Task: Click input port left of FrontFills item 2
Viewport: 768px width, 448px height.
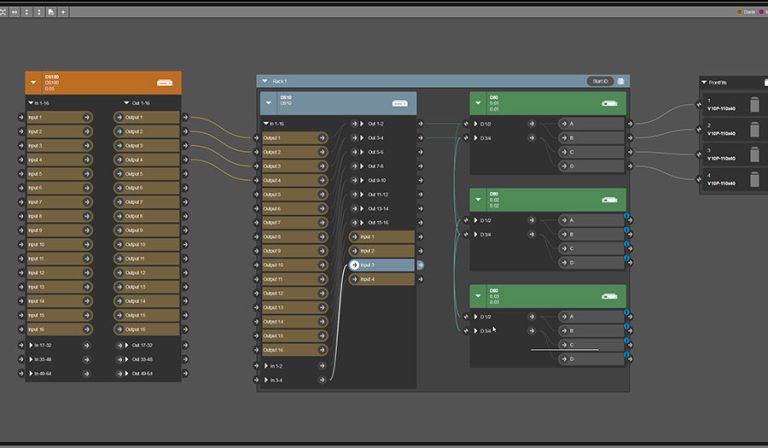Action: coord(699,129)
